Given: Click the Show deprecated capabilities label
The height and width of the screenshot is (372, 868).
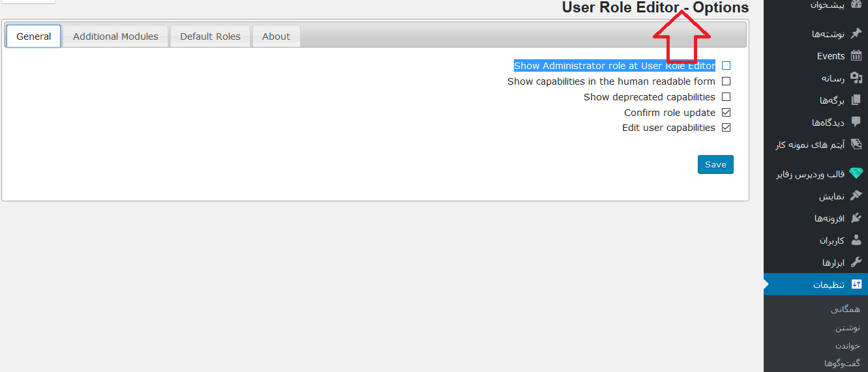Looking at the screenshot, I should click(x=650, y=97).
